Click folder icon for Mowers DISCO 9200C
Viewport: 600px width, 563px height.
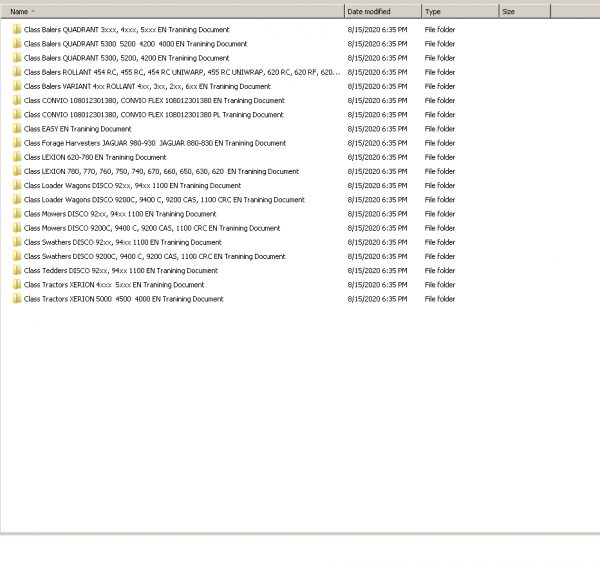click(x=16, y=228)
